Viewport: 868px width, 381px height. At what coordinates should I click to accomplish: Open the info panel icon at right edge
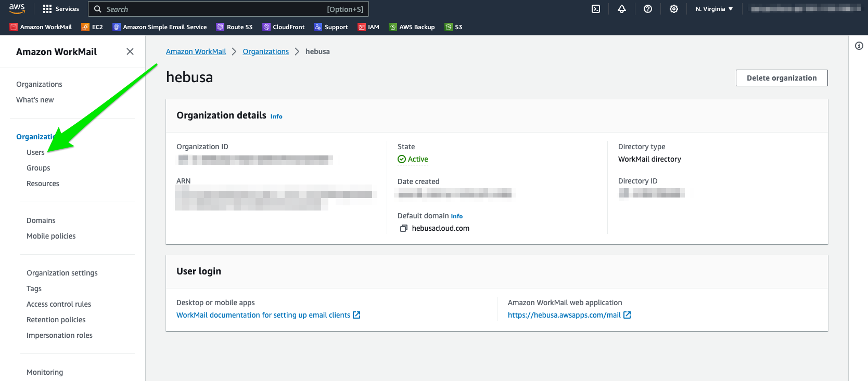tap(859, 46)
